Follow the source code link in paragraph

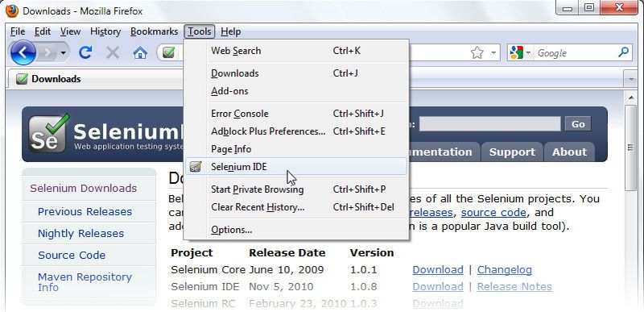pyautogui.click(x=493, y=213)
